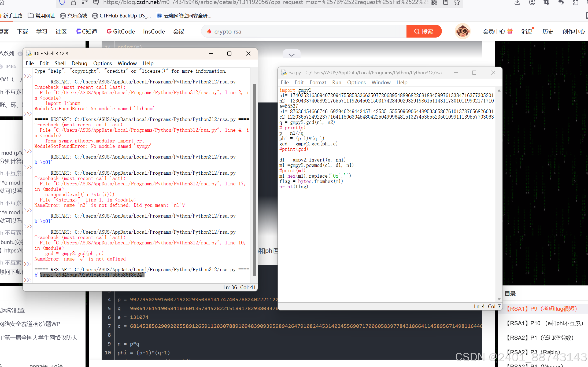588x367 pixels.
Task: Click the QR code icon in address bar
Action: 434,3
